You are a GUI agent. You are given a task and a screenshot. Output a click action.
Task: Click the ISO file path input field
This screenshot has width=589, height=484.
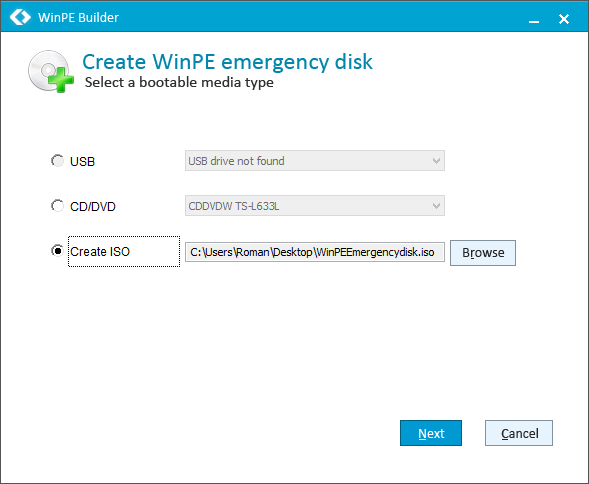(x=315, y=252)
